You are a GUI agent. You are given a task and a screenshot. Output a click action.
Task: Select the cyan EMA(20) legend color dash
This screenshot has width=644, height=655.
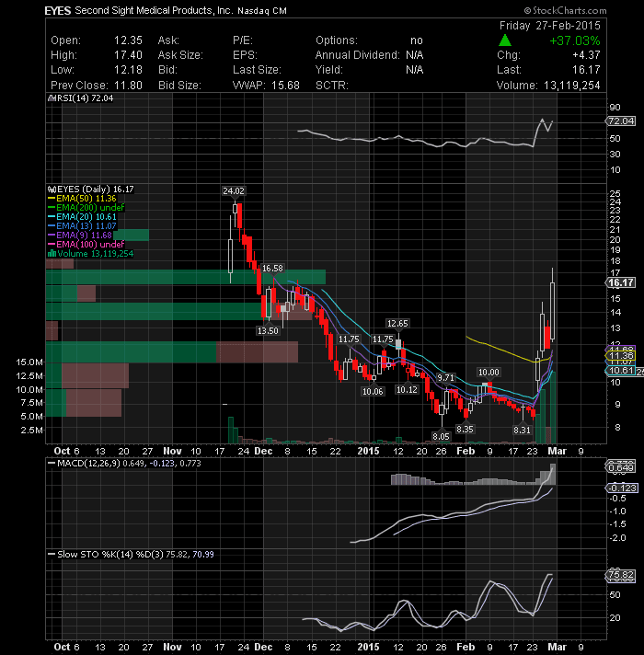point(52,217)
